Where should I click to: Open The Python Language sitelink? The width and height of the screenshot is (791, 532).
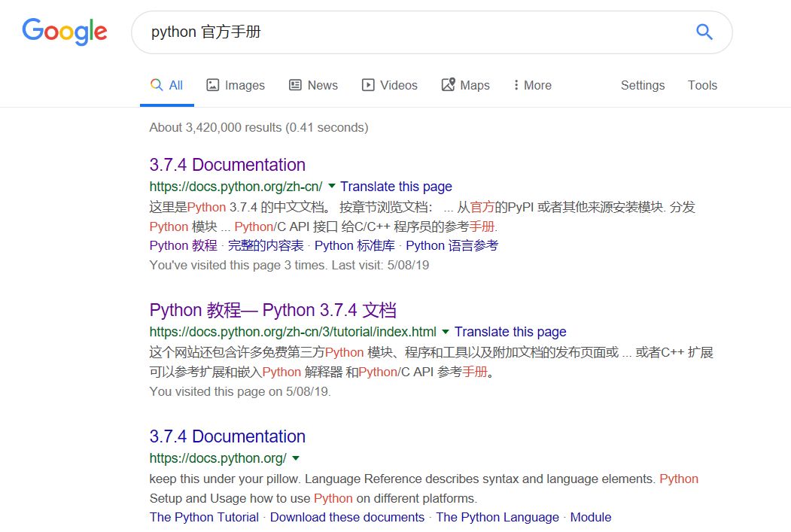point(497,518)
